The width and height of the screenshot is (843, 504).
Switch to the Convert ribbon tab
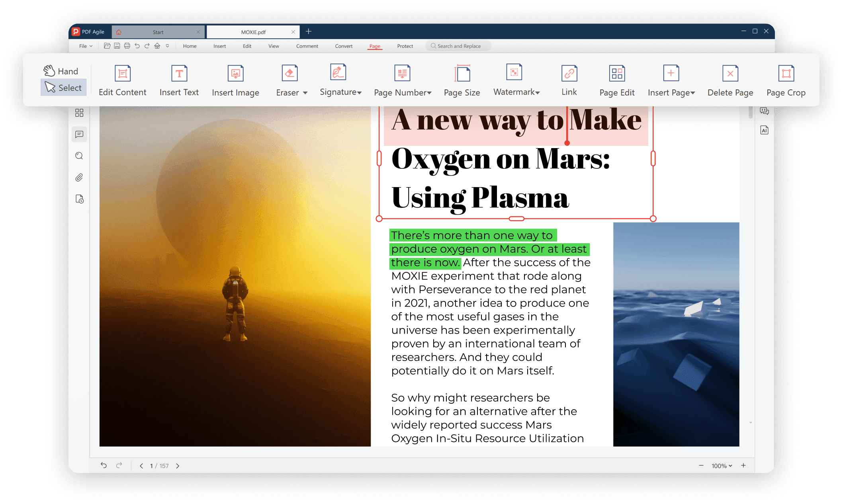343,46
